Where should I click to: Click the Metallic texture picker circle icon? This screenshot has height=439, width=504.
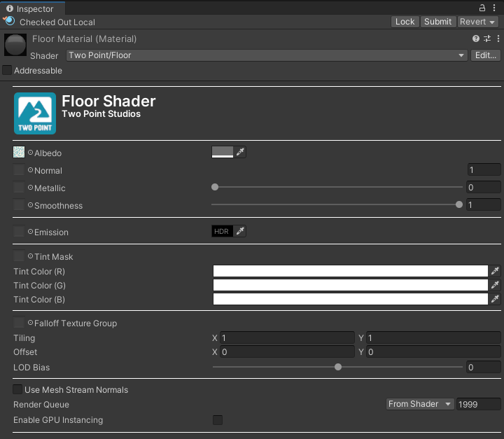(x=30, y=187)
